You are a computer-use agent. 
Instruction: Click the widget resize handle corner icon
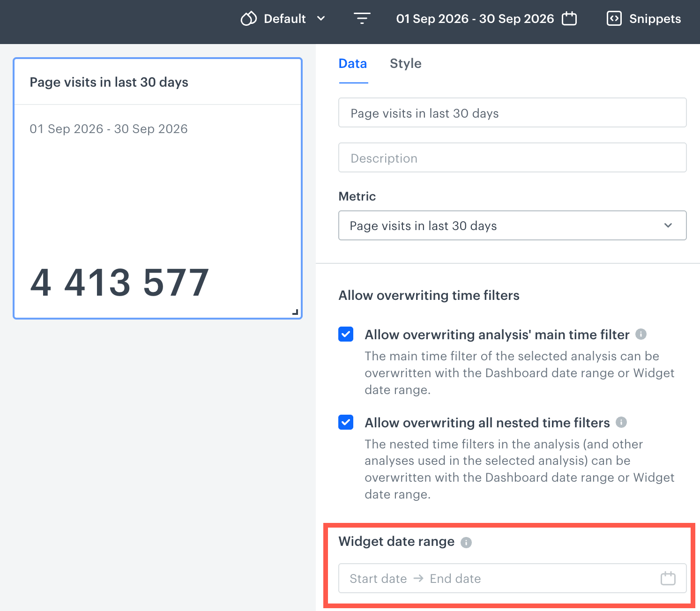295,312
